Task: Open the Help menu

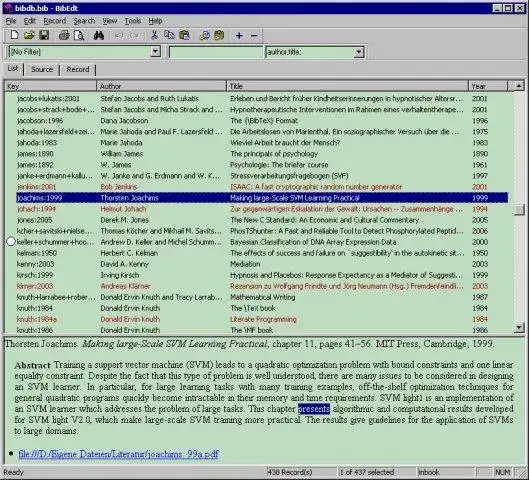Action: (x=155, y=21)
